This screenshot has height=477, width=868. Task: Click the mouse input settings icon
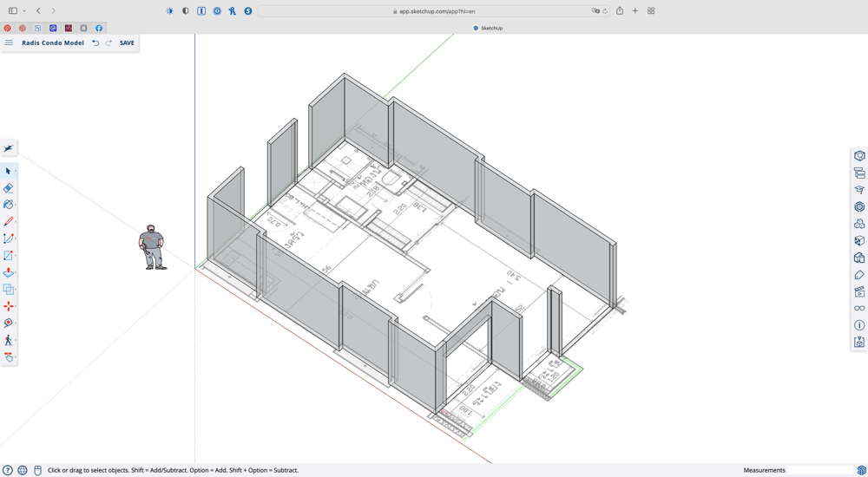[x=37, y=470]
